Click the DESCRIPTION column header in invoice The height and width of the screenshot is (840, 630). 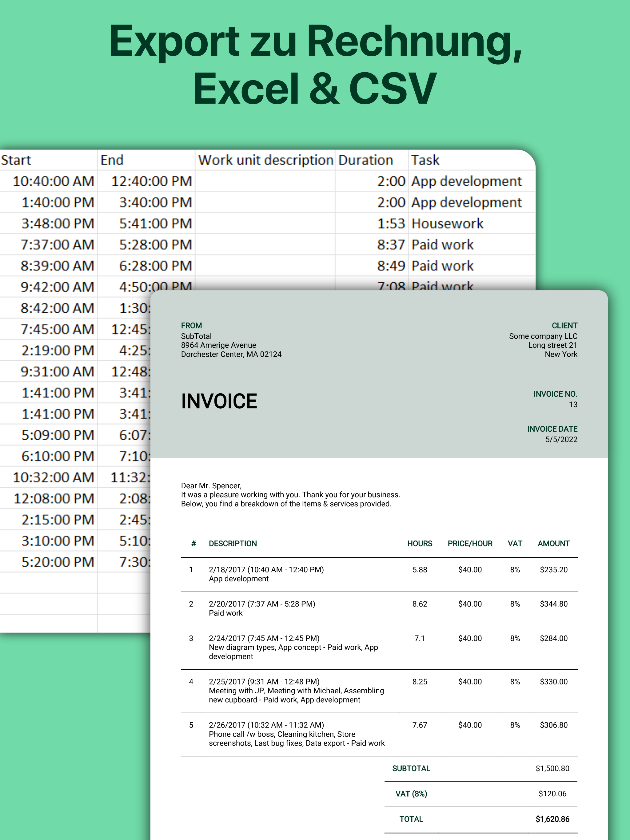pyautogui.click(x=233, y=544)
